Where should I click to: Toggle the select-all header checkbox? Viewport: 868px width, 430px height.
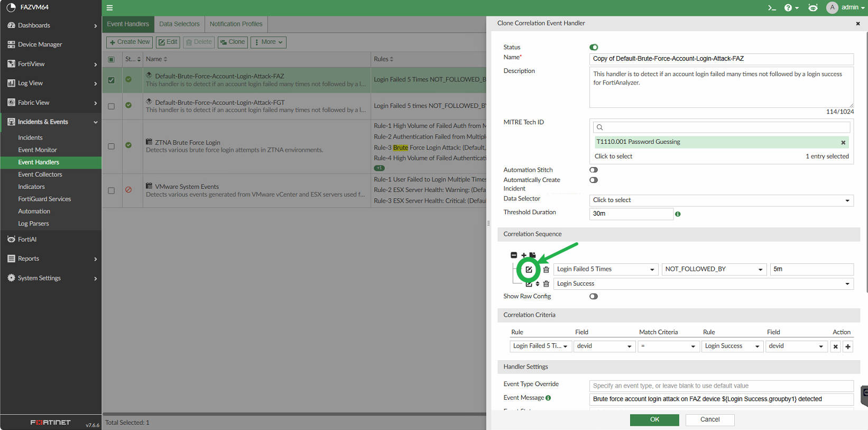click(x=111, y=59)
